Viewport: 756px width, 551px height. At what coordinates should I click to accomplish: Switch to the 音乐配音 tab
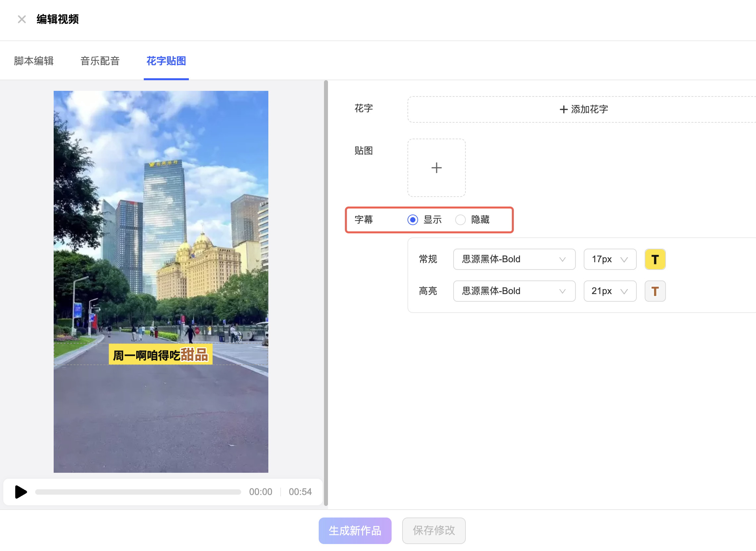tap(100, 61)
